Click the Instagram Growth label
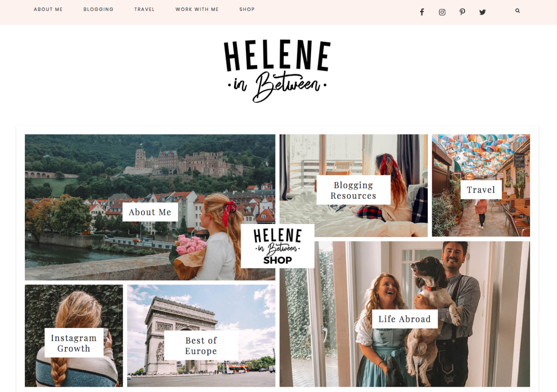The image size is (557, 392). pos(74,343)
